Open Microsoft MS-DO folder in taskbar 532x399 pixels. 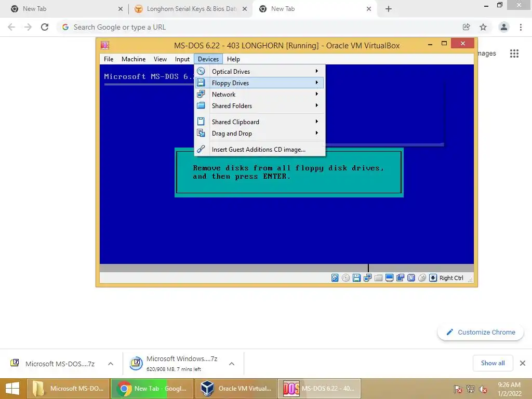point(68,389)
